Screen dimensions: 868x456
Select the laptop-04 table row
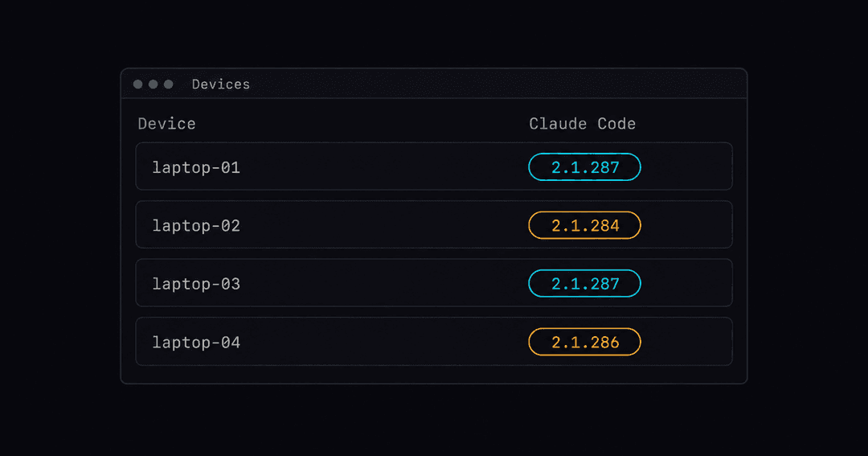(x=434, y=342)
